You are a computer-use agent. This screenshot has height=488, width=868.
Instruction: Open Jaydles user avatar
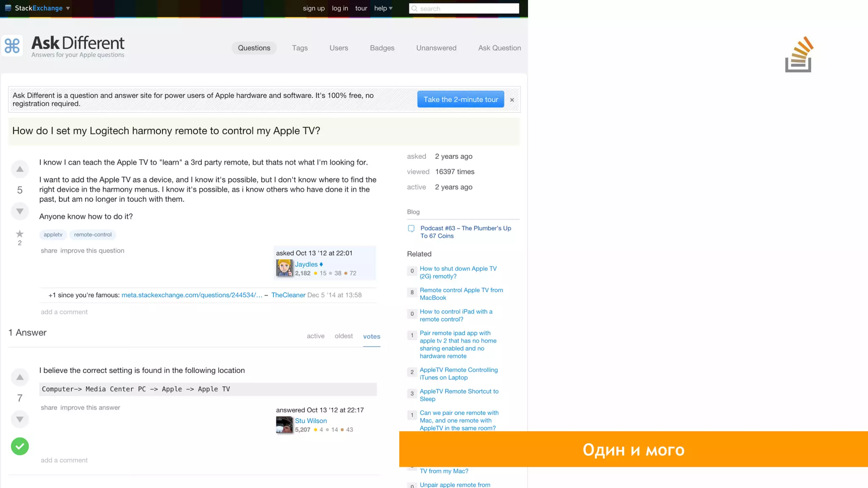(284, 268)
